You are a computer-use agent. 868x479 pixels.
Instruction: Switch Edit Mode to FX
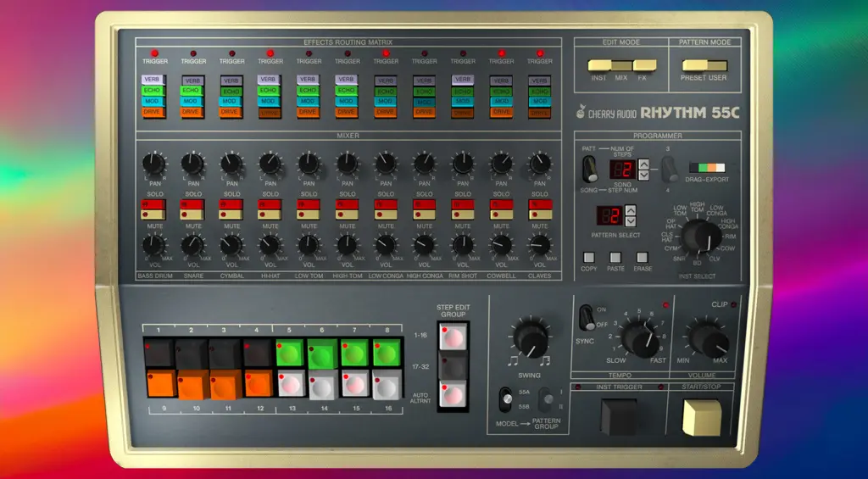646,65
